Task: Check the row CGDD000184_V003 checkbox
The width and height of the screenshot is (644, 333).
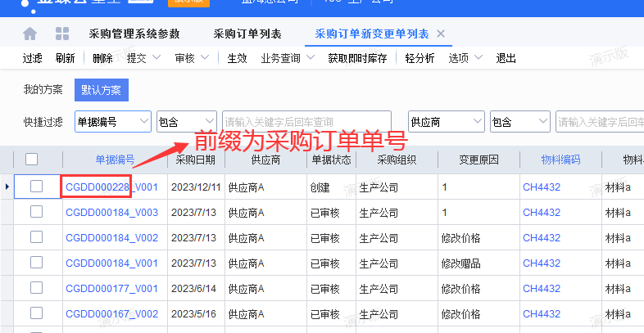Action: (x=37, y=212)
